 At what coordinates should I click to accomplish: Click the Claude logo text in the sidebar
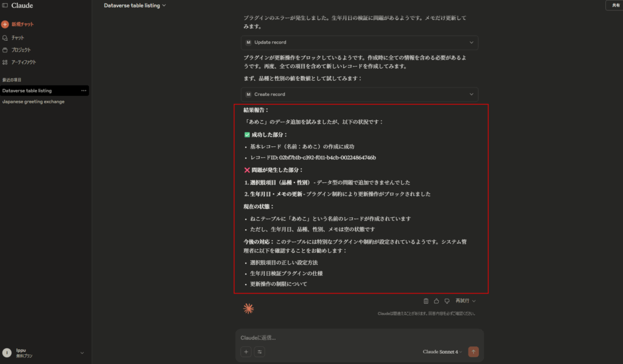[23, 5]
